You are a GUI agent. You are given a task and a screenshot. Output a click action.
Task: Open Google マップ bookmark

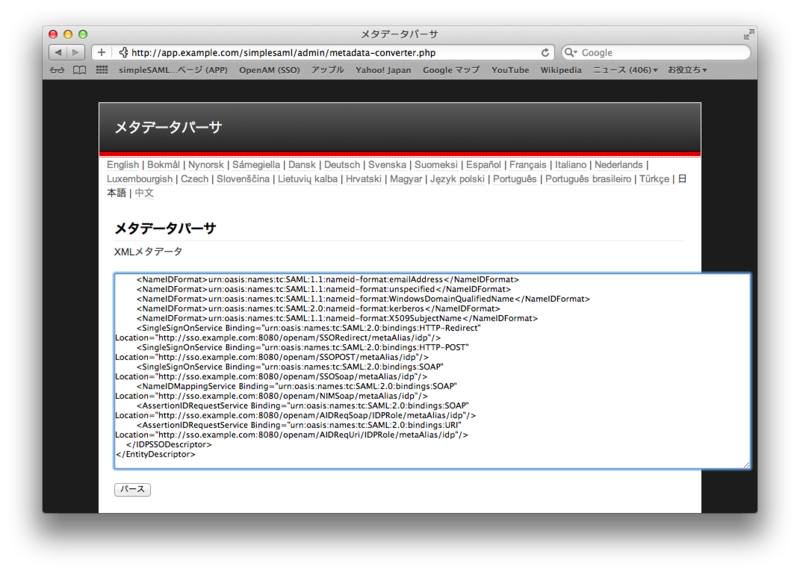[451, 70]
